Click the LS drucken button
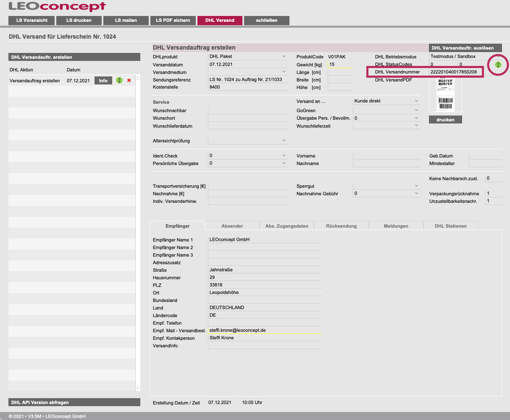 point(79,20)
